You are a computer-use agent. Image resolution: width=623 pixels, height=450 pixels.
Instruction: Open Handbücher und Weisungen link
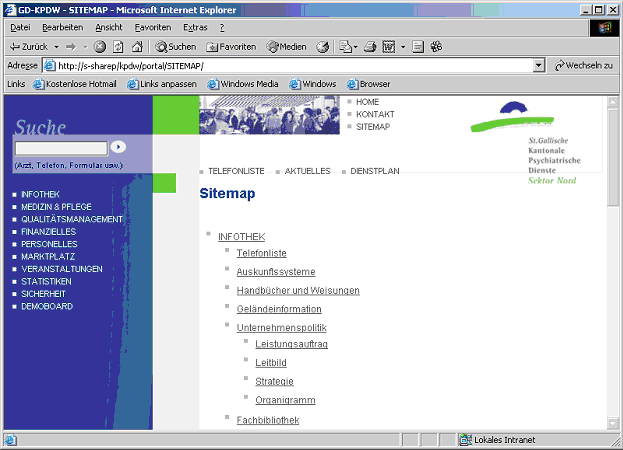pos(298,291)
